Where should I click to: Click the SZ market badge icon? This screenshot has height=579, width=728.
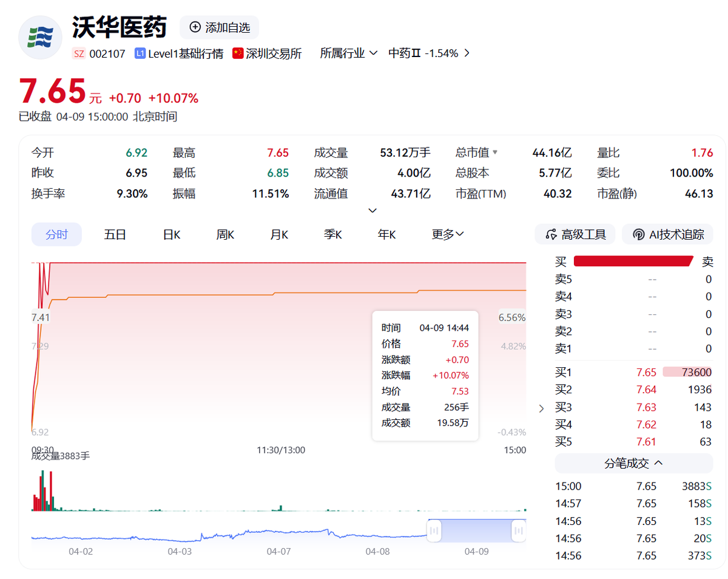tap(79, 53)
